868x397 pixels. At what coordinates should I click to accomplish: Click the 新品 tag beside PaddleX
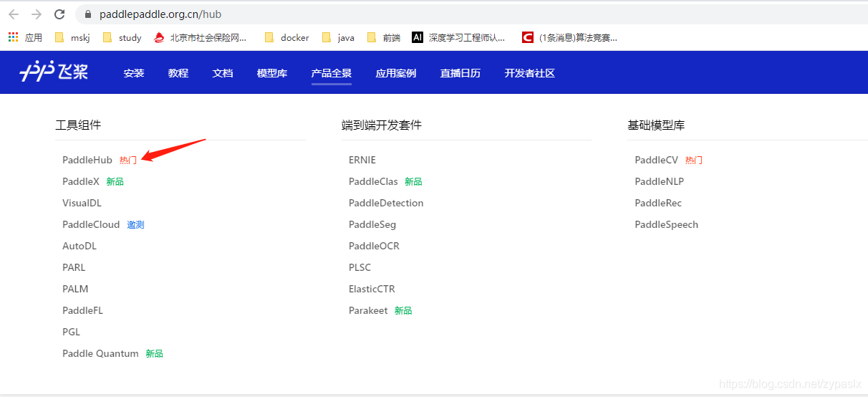(x=115, y=181)
